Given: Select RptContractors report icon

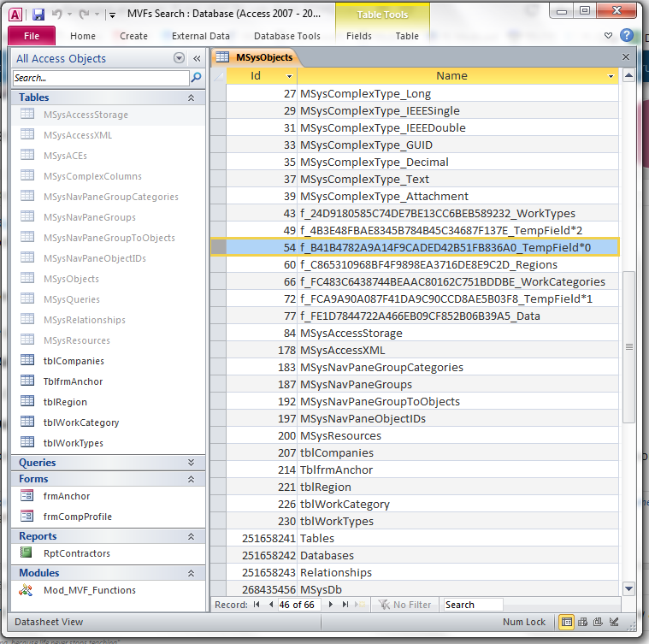Looking at the screenshot, I should pyautogui.click(x=27, y=552).
